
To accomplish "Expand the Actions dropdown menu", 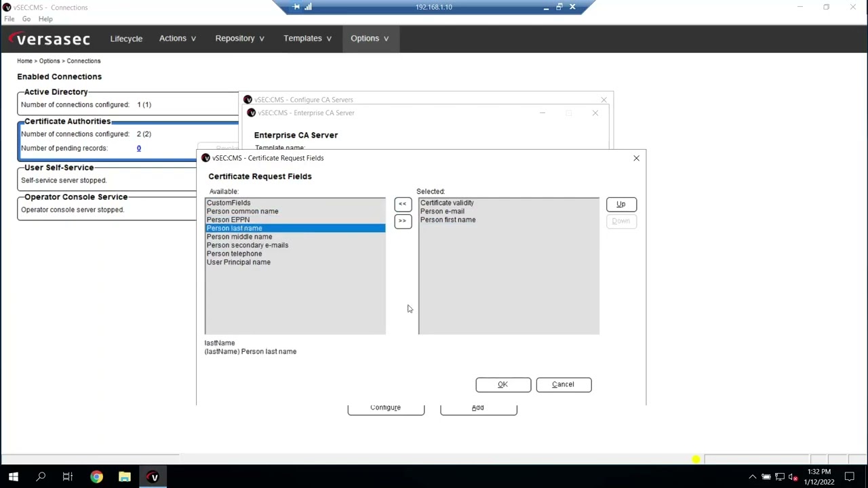I will pos(177,39).
